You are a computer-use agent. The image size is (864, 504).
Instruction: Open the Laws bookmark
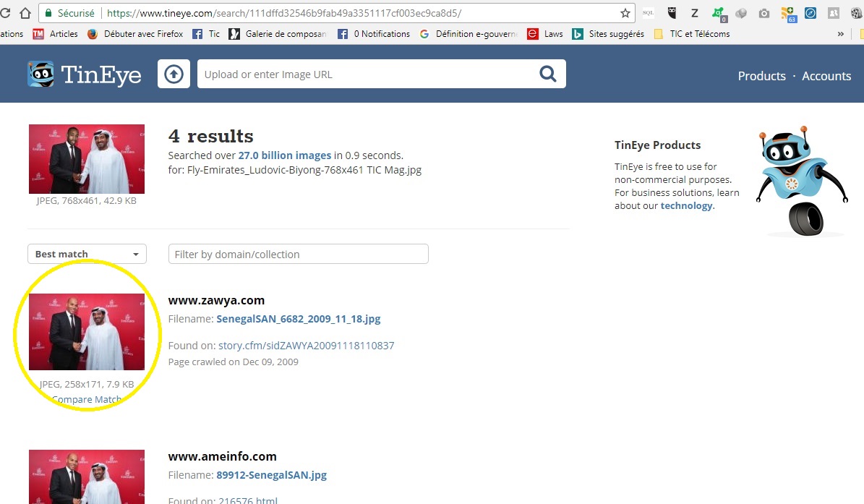(x=545, y=34)
